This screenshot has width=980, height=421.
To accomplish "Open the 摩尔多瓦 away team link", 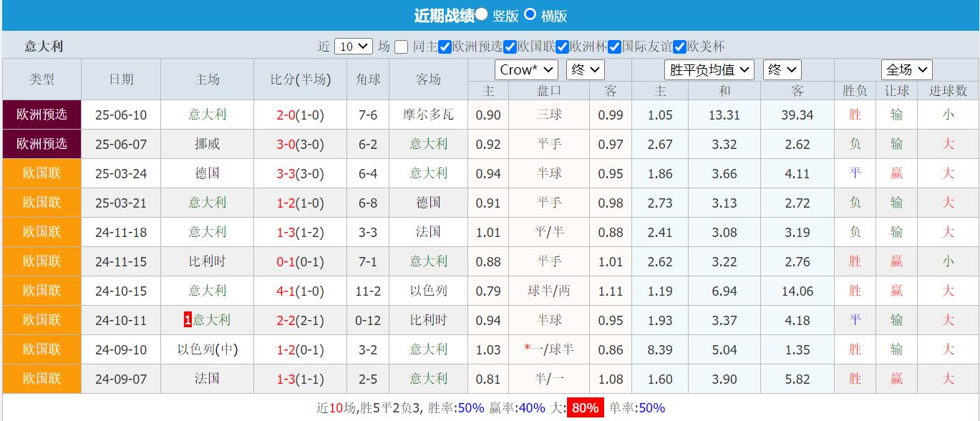I will pos(427,114).
